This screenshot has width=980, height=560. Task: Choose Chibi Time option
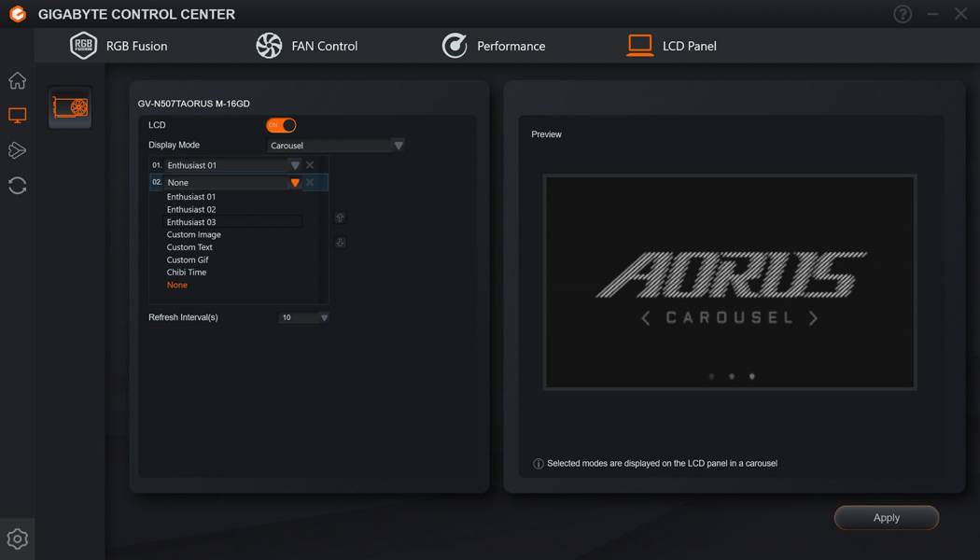click(187, 272)
